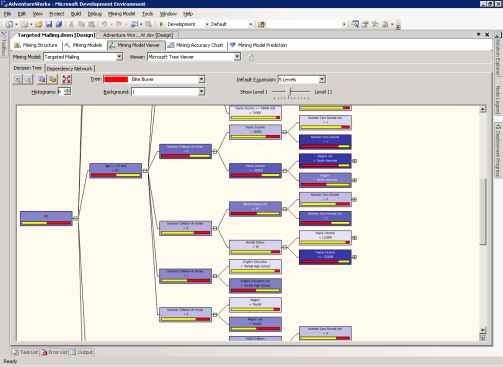
Task: Click the navigation corner icon below scrollbar
Action: click(483, 338)
